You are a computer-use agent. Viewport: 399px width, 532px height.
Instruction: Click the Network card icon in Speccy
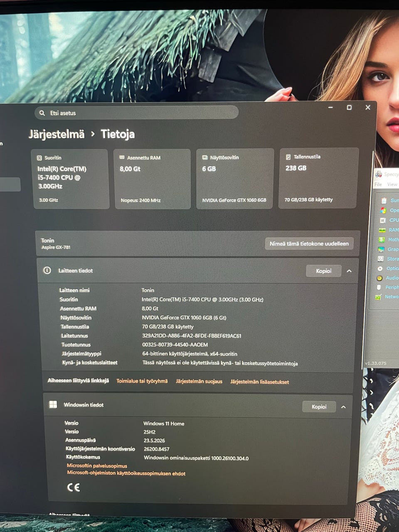click(378, 297)
